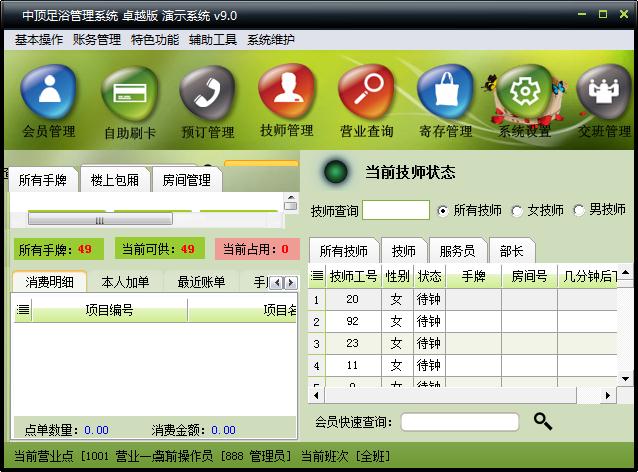Open 系统设置 gear settings icon

[525, 92]
